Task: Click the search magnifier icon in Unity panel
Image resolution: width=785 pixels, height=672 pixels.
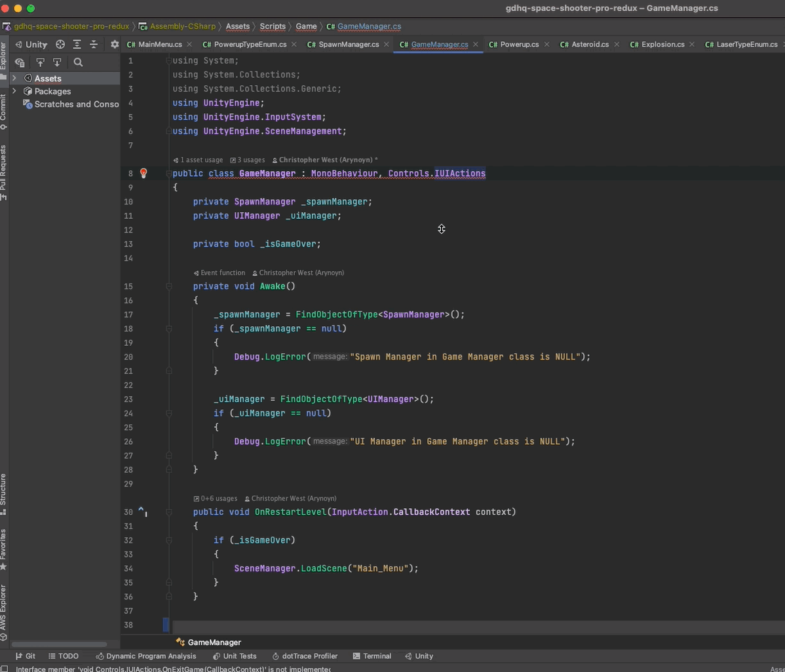Action: (x=78, y=62)
